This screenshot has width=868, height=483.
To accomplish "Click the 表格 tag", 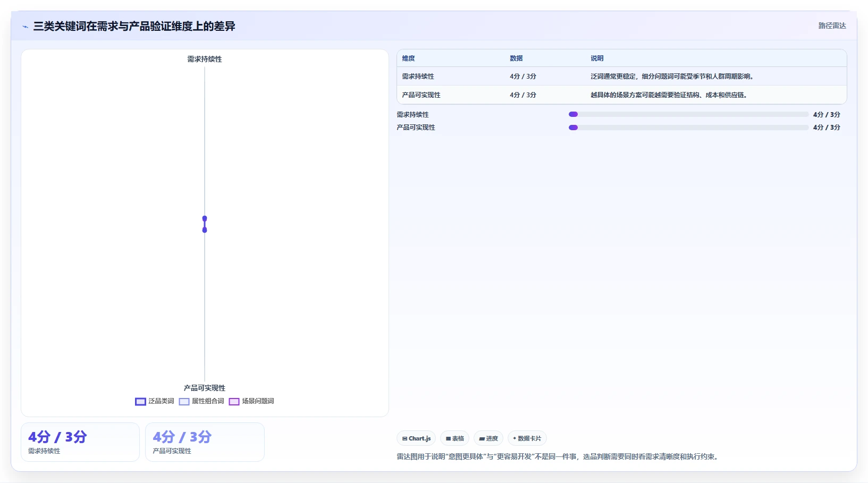I will (x=454, y=438).
